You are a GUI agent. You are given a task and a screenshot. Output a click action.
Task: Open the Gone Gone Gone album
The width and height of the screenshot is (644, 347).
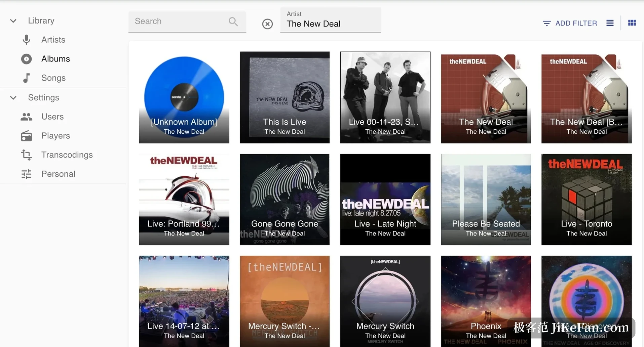click(285, 200)
